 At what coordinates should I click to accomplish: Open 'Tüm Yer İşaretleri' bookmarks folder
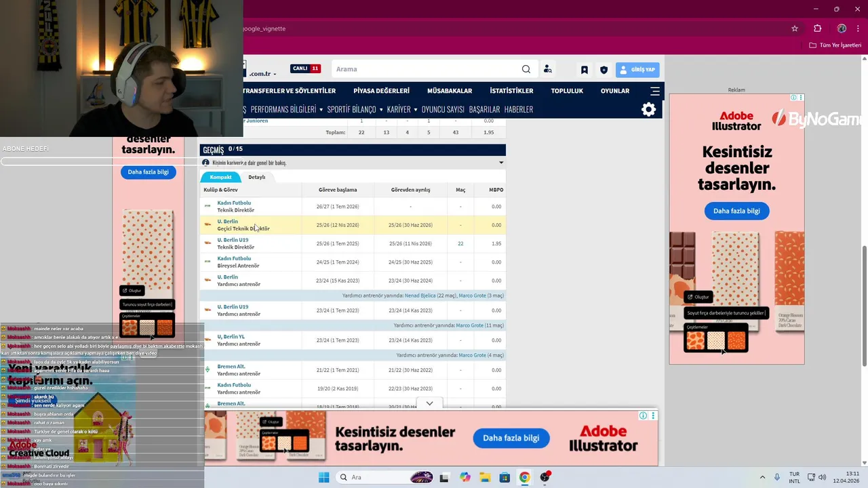coord(835,45)
